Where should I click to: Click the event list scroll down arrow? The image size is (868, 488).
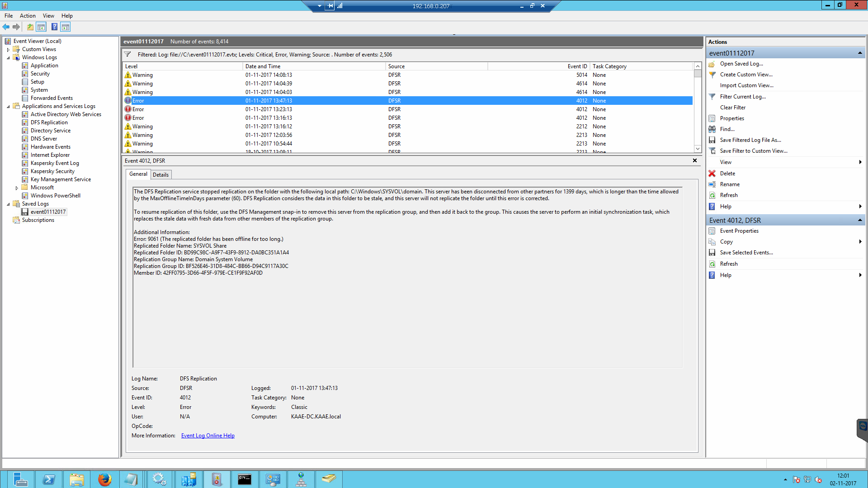698,149
